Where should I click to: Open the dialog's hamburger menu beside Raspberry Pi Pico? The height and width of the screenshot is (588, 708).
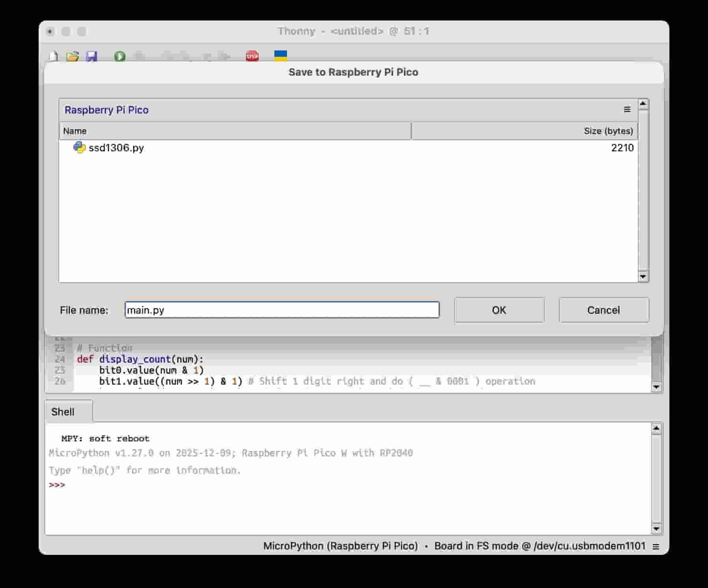627,110
